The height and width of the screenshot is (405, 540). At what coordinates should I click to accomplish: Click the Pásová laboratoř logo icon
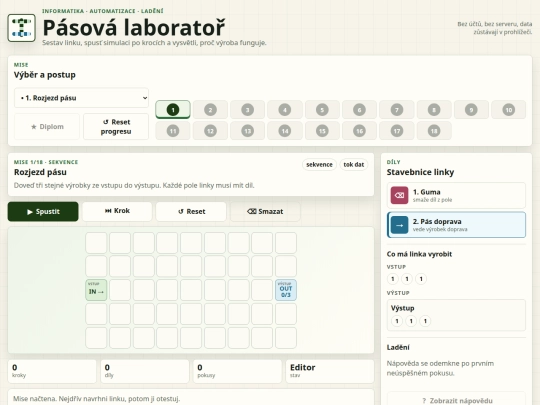(x=21, y=28)
